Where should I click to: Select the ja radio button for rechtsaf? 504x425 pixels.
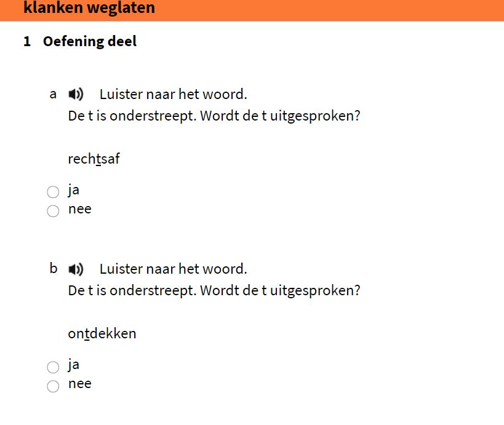click(53, 192)
